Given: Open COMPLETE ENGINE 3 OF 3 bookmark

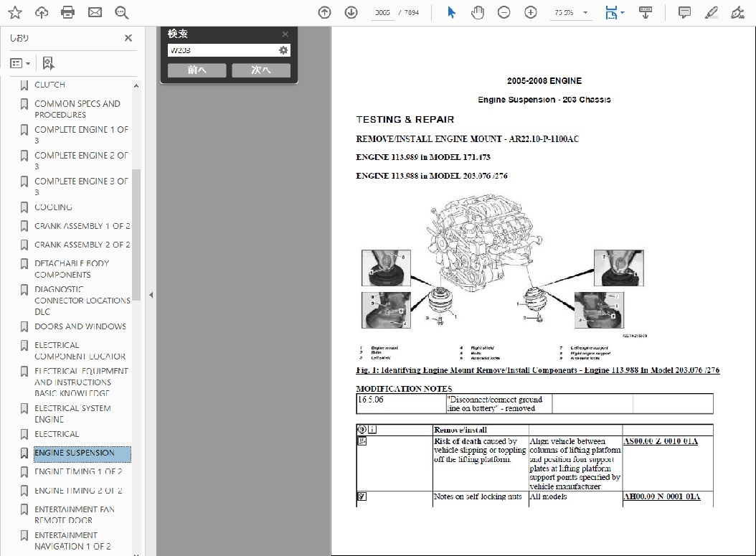Looking at the screenshot, I should pos(82,187).
